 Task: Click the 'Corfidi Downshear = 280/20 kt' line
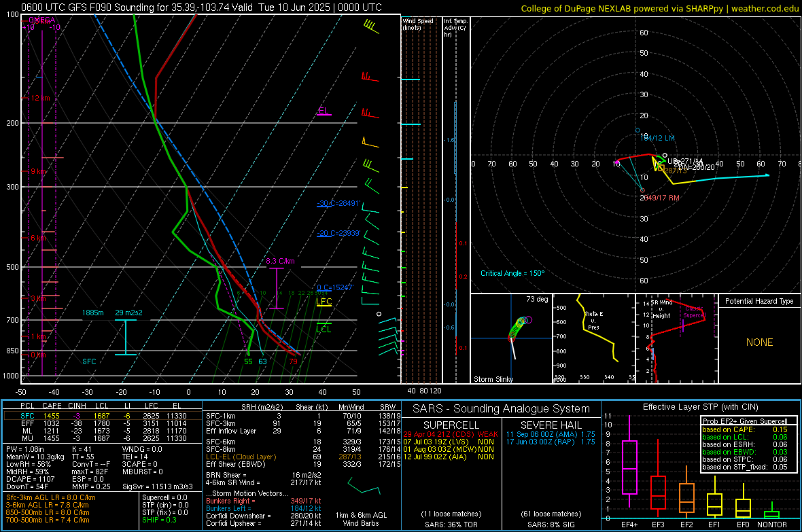[264, 516]
